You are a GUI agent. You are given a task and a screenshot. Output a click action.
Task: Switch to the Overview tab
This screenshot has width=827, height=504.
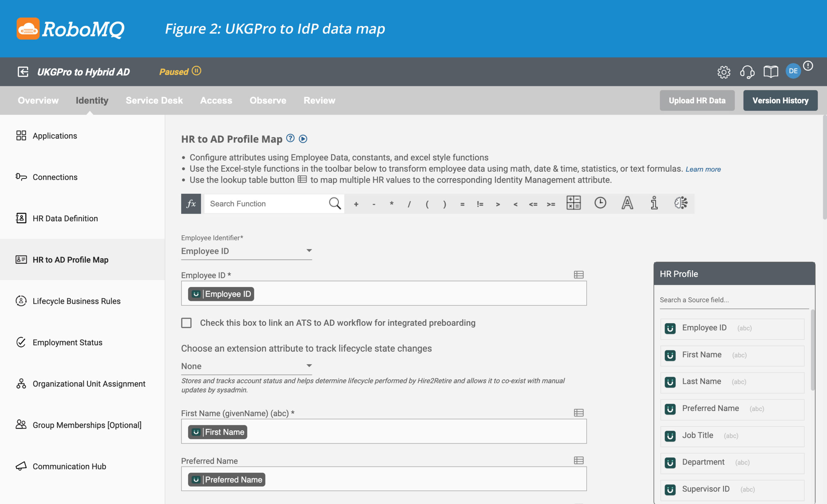click(38, 100)
